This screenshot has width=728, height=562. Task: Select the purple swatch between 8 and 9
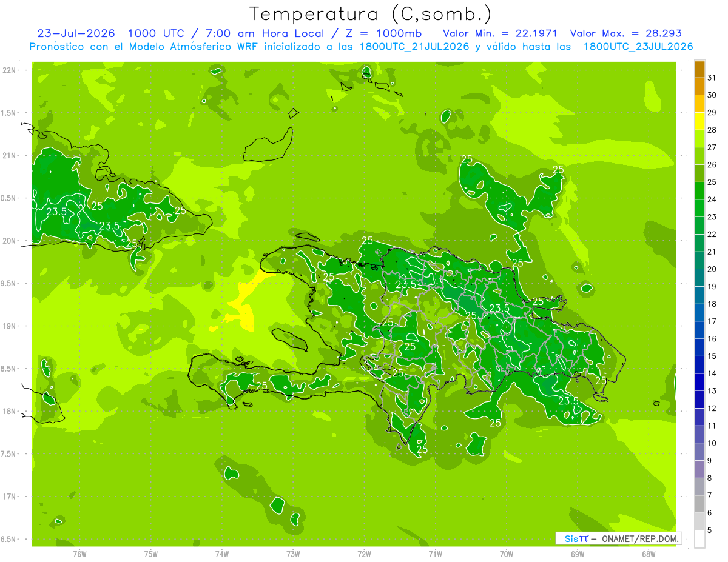(x=699, y=469)
